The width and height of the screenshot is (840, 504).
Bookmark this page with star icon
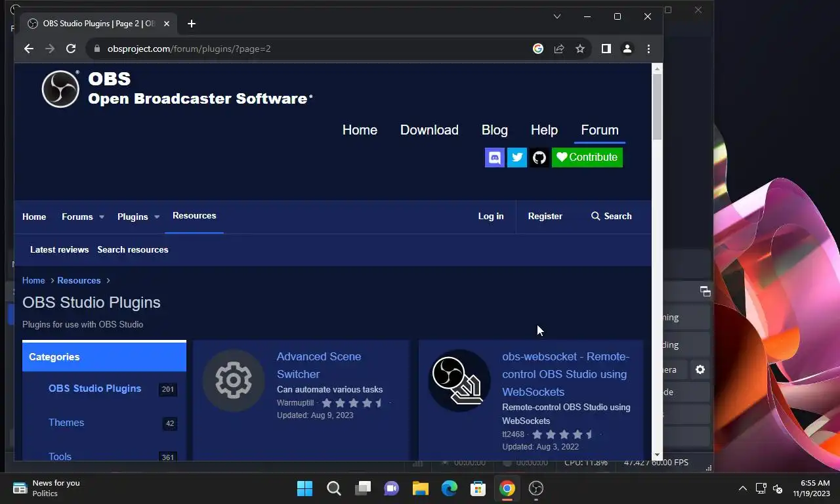pyautogui.click(x=580, y=49)
